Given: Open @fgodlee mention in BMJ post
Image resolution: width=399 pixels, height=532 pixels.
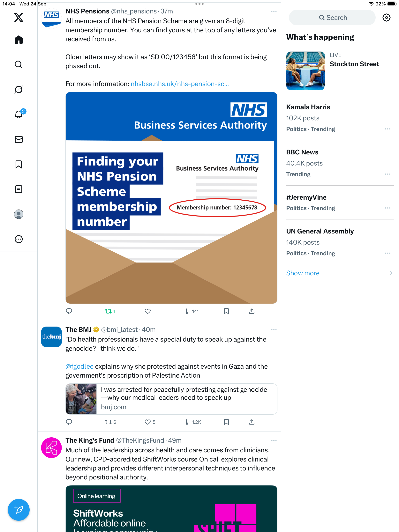Looking at the screenshot, I should tap(79, 366).
